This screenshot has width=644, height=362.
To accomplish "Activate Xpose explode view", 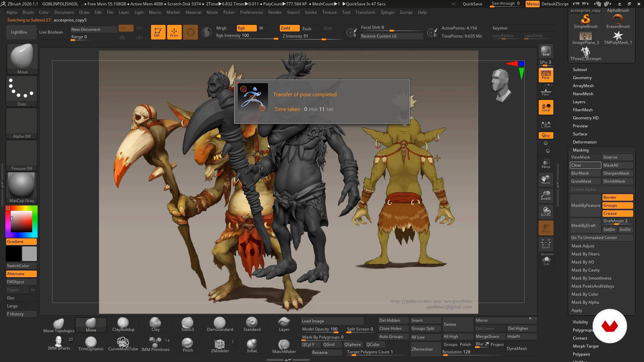I will tap(546, 244).
